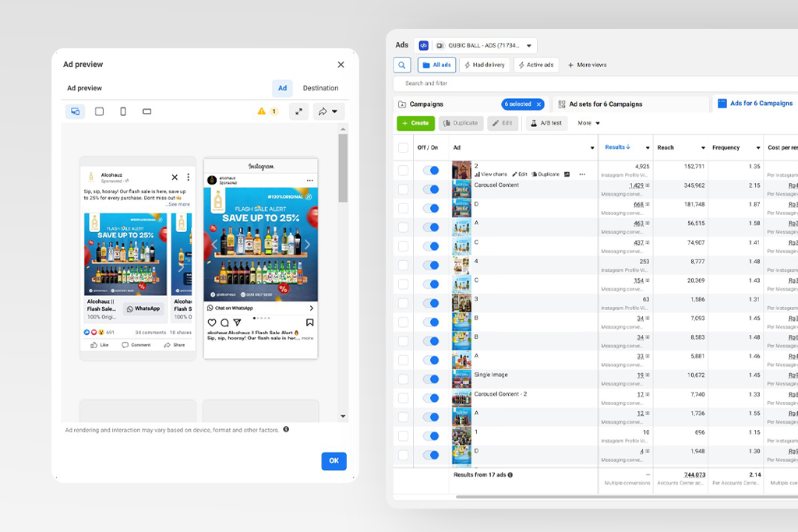This screenshot has height=532, width=798.
Task: Open the Ad sets for 6 Campaigns tab
Action: [x=600, y=104]
